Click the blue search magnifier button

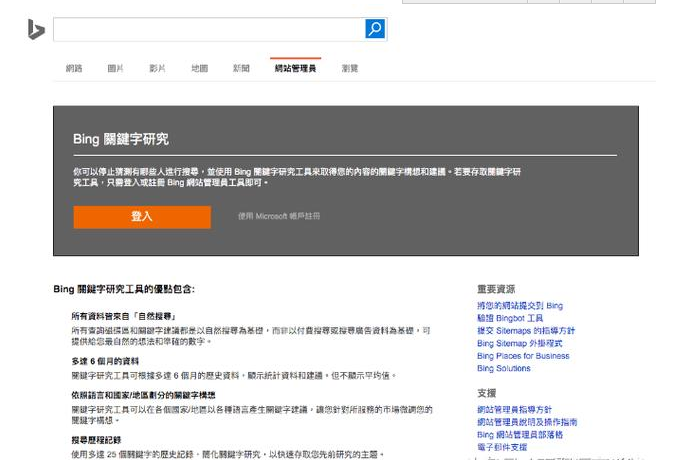(375, 29)
